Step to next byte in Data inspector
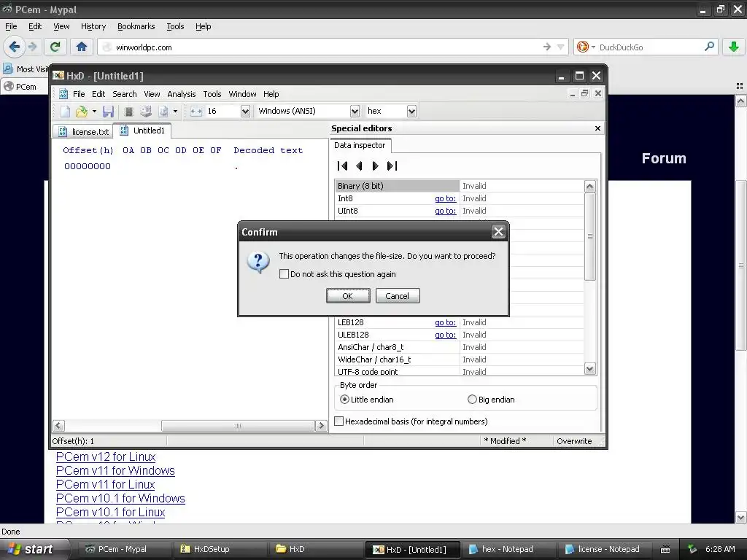Screen dimensions: 747x560 tap(376, 166)
